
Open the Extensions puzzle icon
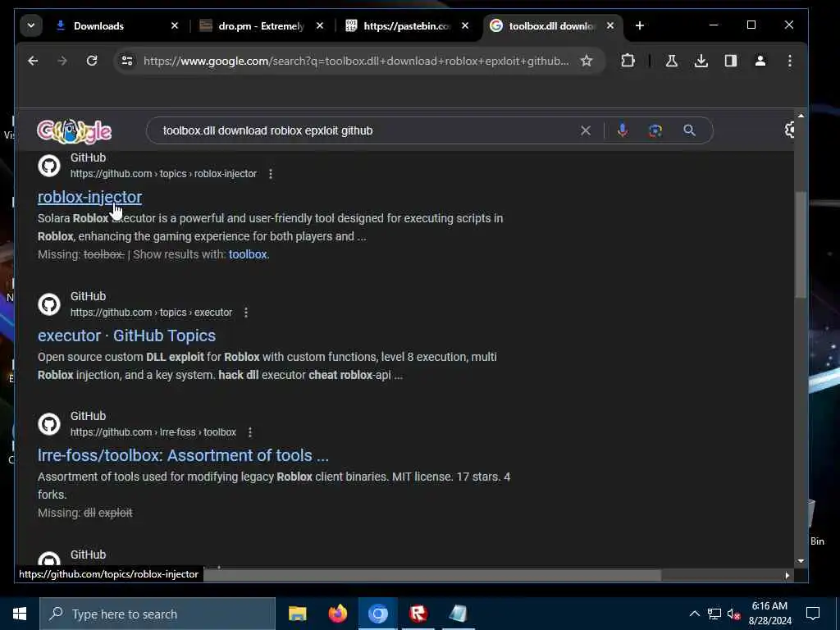click(x=628, y=61)
